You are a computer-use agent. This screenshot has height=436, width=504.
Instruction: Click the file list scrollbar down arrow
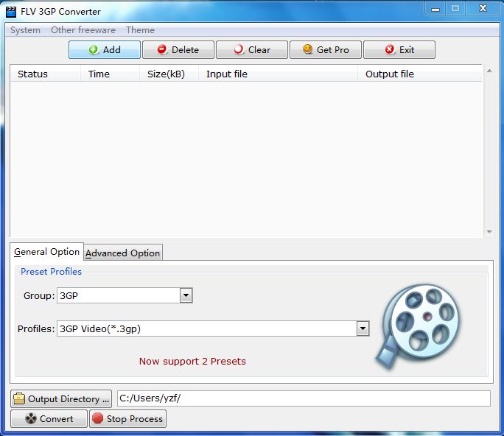pyautogui.click(x=489, y=232)
